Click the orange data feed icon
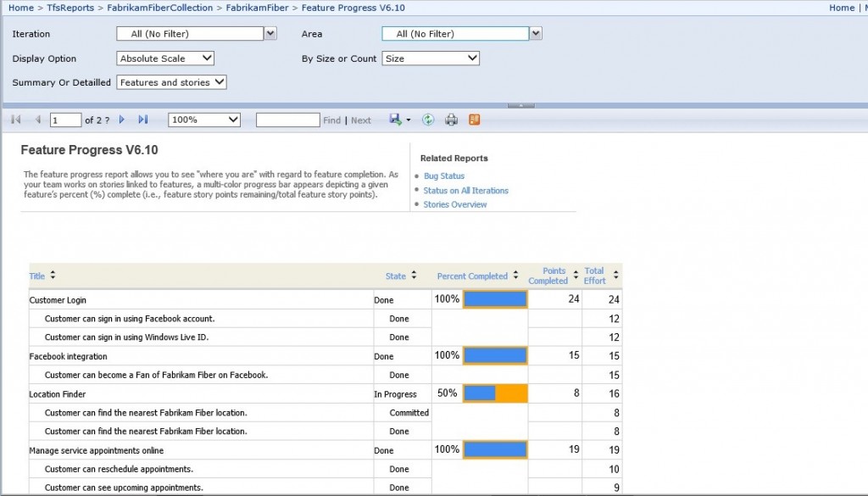 click(475, 120)
